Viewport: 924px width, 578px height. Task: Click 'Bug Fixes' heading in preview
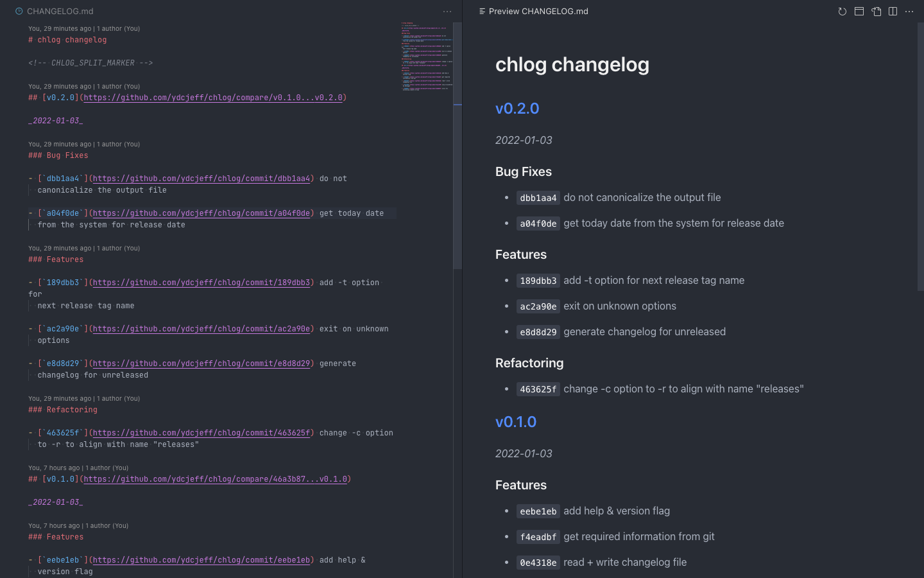click(524, 171)
